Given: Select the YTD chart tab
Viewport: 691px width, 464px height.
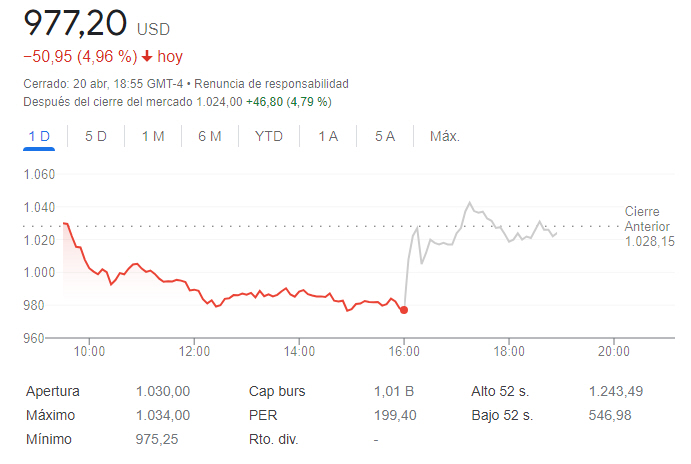Looking at the screenshot, I should 269,136.
